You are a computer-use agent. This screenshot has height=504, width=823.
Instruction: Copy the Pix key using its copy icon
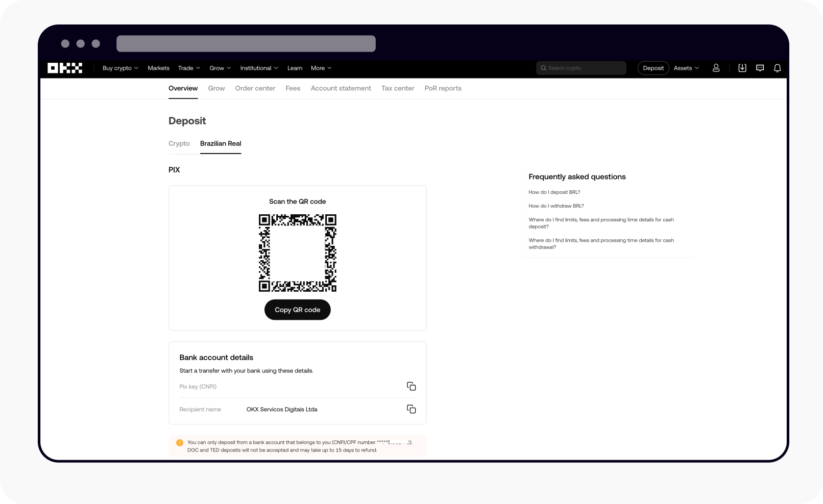tap(411, 386)
